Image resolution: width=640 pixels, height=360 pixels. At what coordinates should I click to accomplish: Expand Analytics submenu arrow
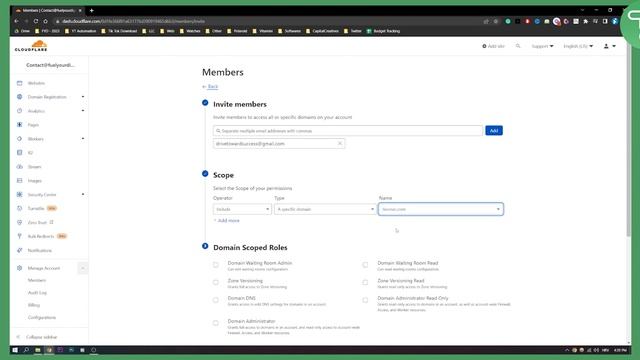[83, 111]
